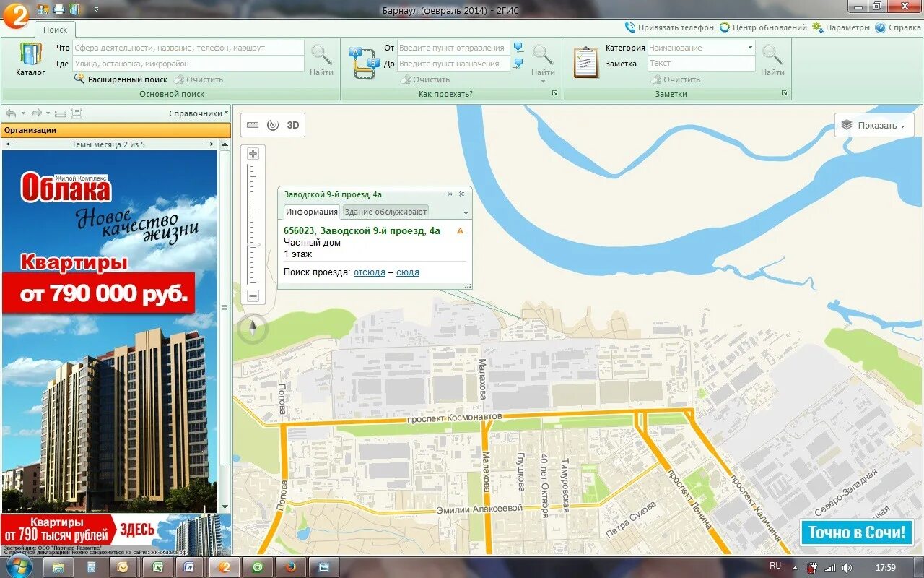
Task: Click Расширенный поиск
Action: (121, 79)
